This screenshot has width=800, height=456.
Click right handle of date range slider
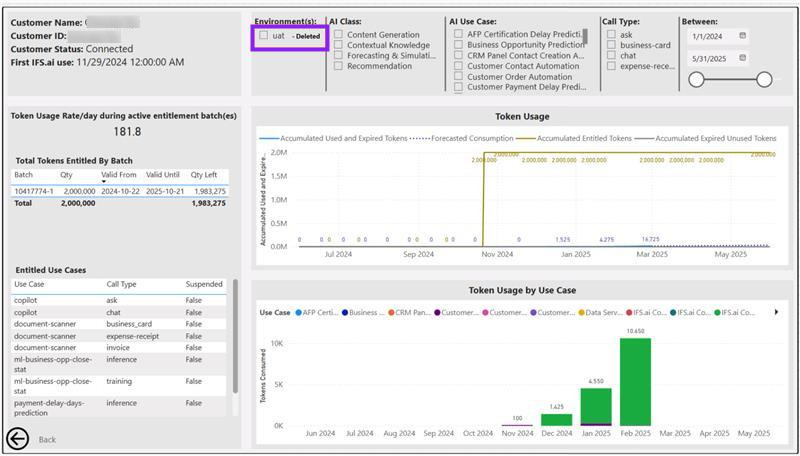tap(764, 79)
